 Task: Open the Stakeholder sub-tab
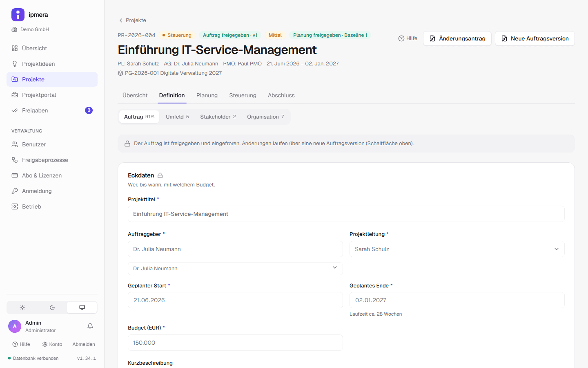tap(218, 117)
